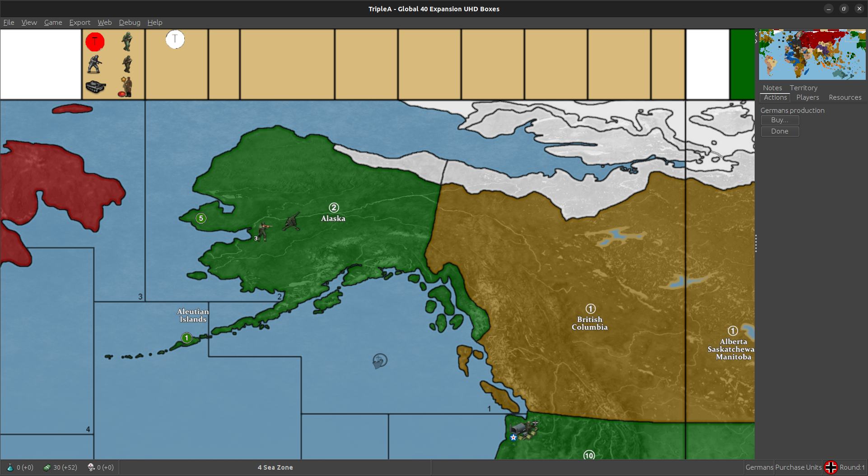Select the Actions tab
This screenshot has height=476, width=868.
click(x=775, y=97)
